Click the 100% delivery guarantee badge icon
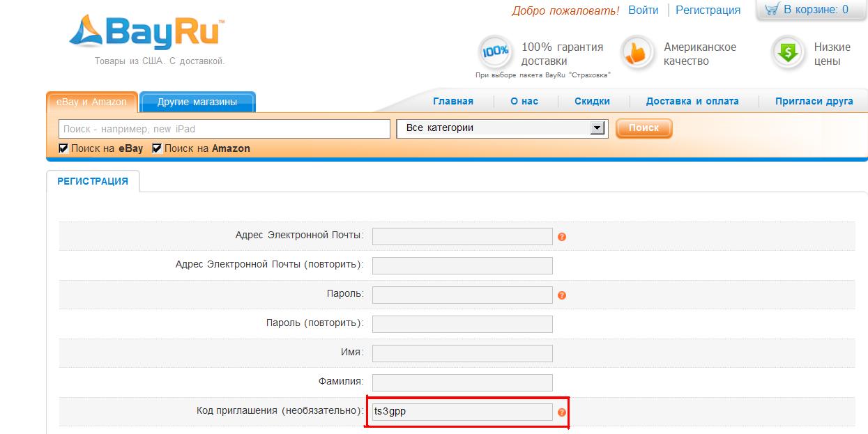868x434 pixels. 495,52
